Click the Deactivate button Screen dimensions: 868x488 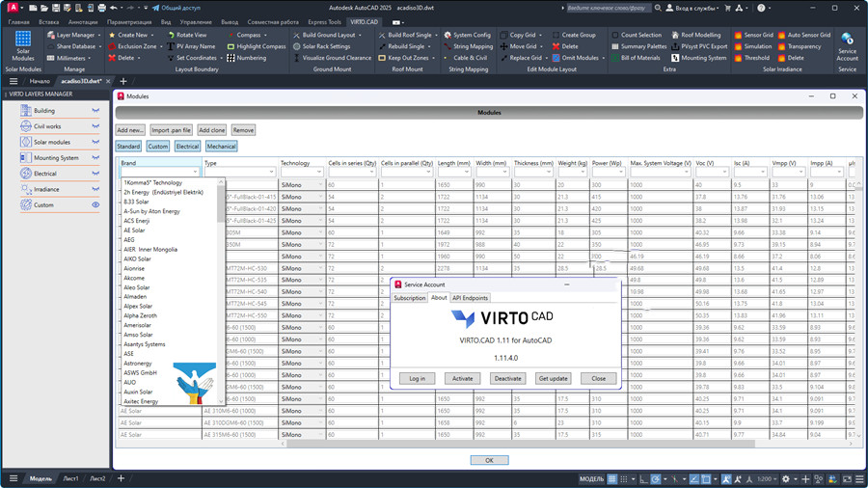507,378
